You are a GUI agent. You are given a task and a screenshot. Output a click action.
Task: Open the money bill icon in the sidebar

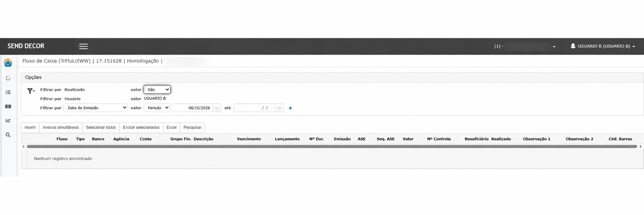point(8,106)
